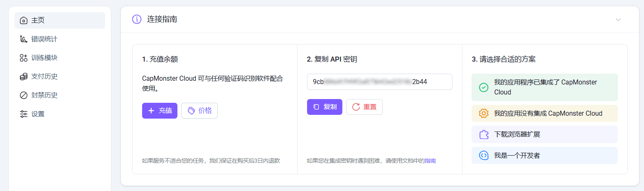Choose 下载浏览器扩展 option

[x=545, y=134]
